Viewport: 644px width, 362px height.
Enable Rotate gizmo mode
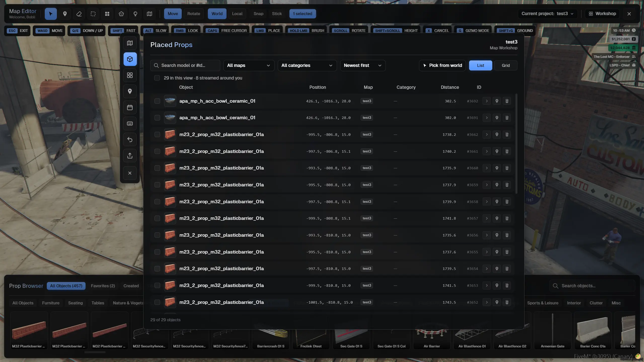194,14
